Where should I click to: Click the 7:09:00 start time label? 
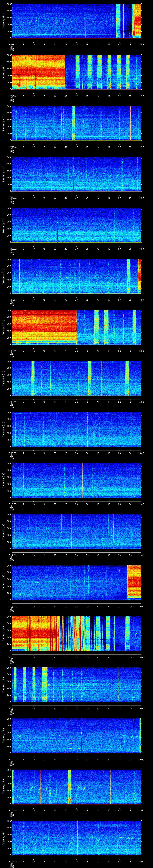click(12, 453)
